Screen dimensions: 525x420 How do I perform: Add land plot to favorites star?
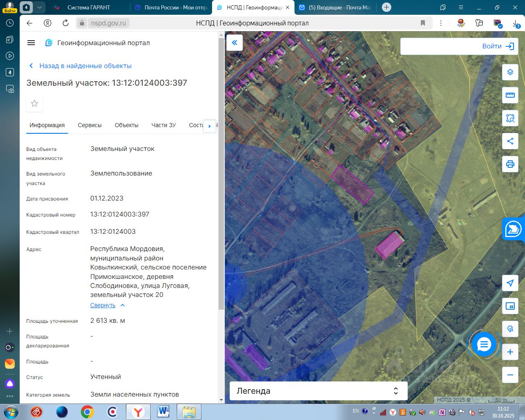34,103
